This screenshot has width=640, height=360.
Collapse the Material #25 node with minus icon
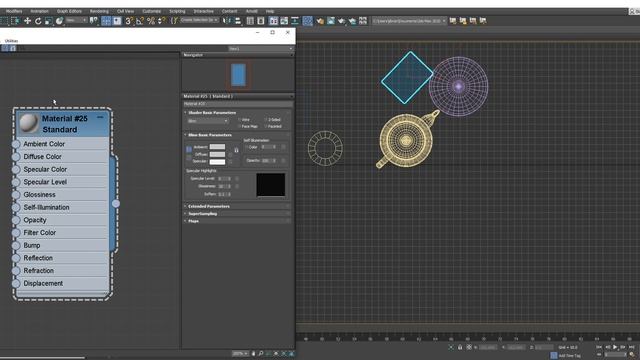point(100,117)
